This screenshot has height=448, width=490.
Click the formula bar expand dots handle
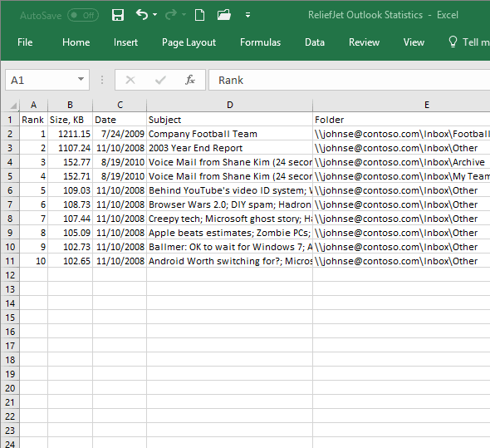point(102,80)
